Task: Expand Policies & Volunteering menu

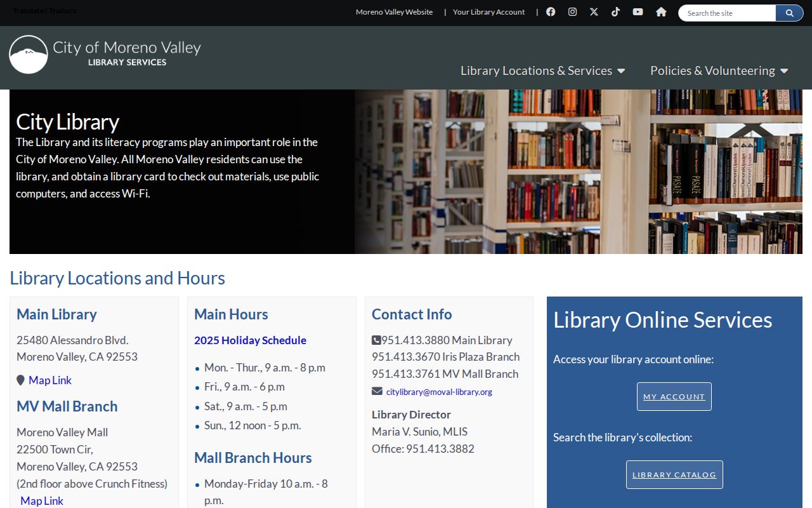Action: click(719, 70)
